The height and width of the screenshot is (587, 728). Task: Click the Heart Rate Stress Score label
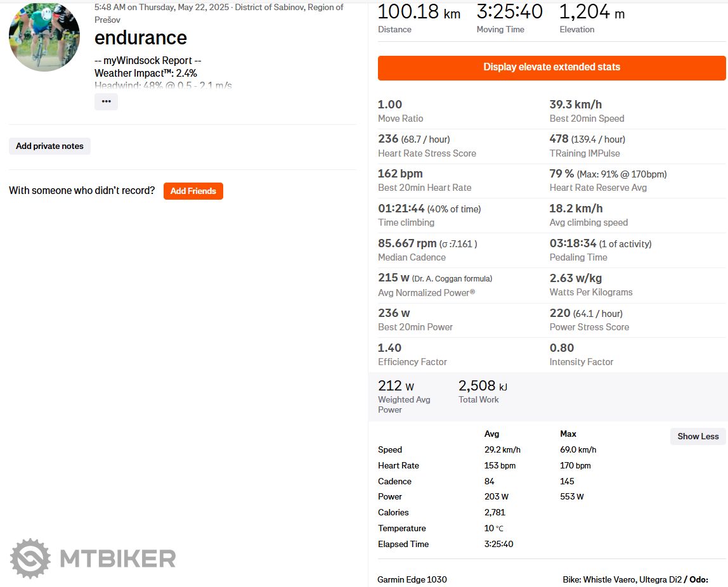[x=427, y=153]
